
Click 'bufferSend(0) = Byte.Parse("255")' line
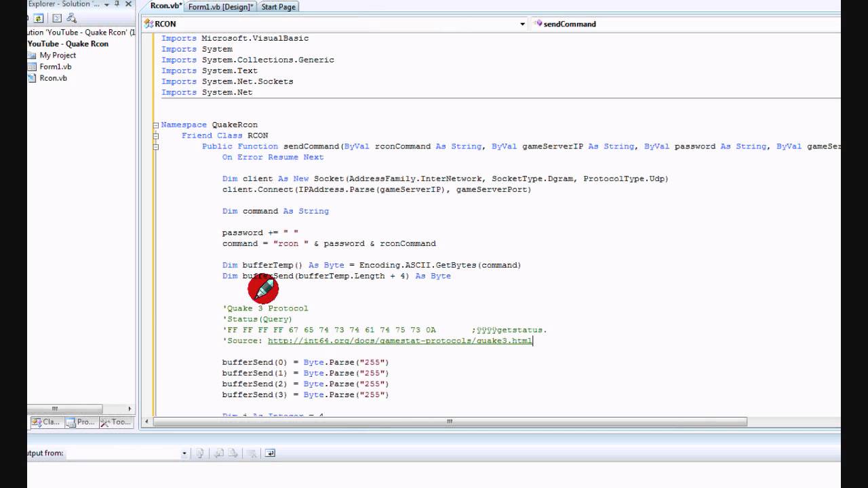pyautogui.click(x=305, y=363)
